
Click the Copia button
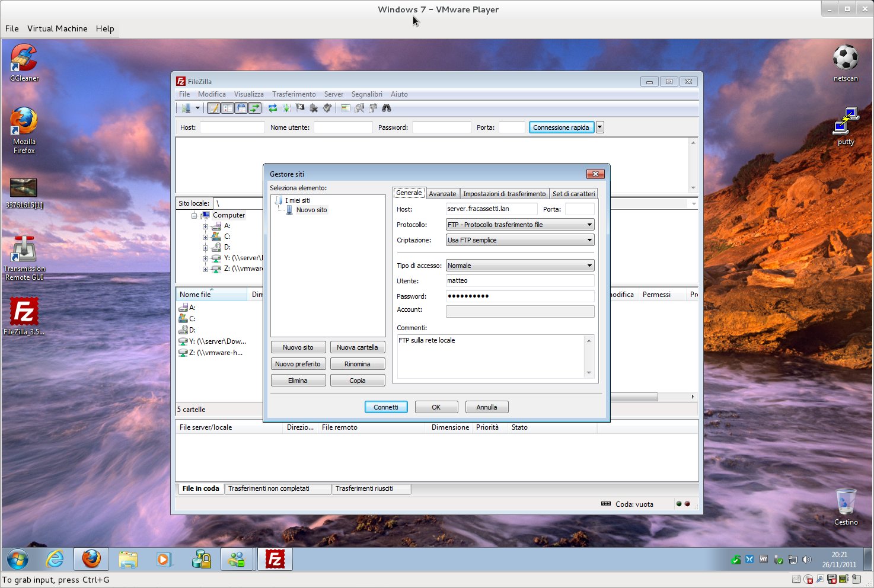pos(358,381)
